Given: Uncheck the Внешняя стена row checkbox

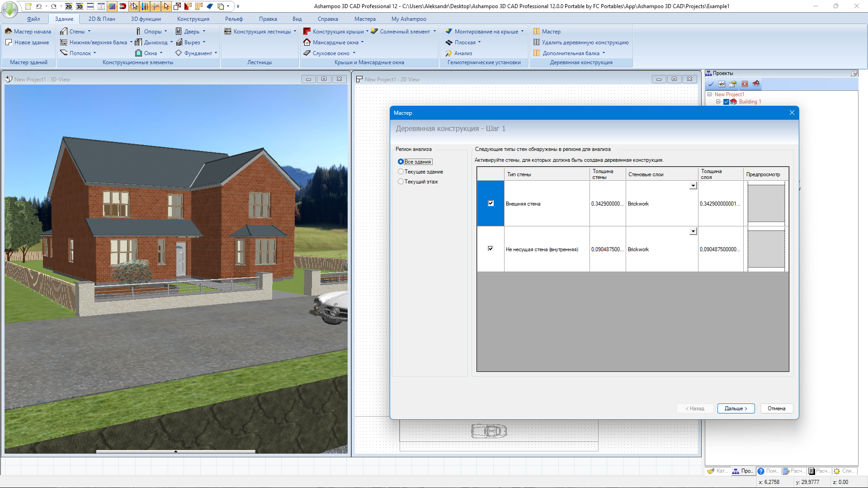Looking at the screenshot, I should click(491, 203).
